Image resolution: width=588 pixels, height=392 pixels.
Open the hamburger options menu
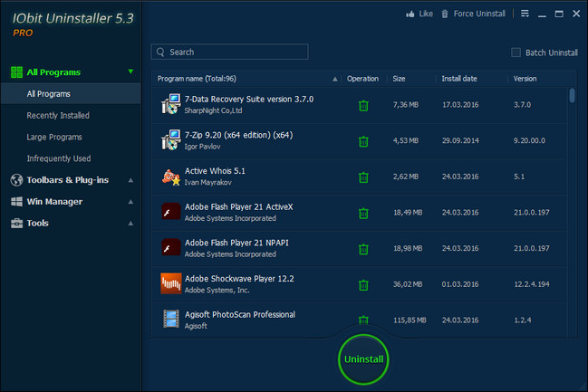click(x=525, y=14)
